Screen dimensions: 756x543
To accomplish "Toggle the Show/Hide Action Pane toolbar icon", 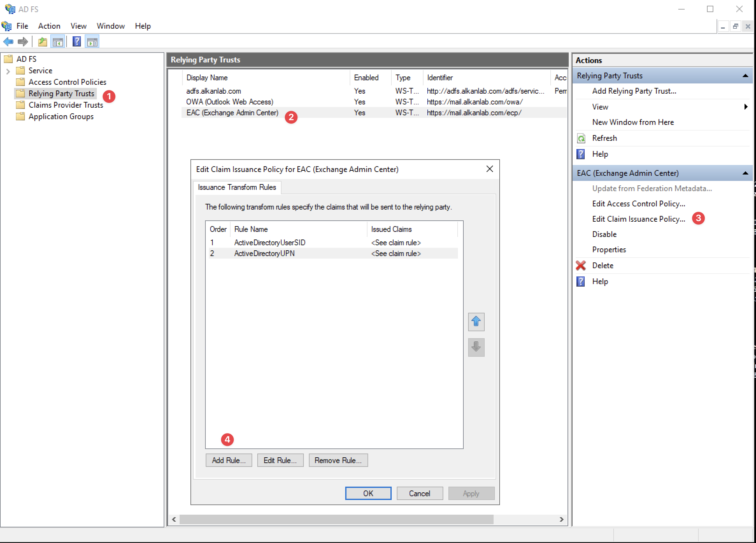I will click(x=92, y=42).
